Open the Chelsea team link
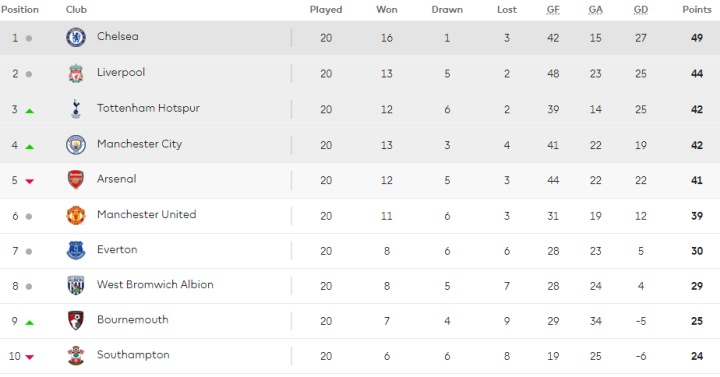Image resolution: width=720 pixels, height=377 pixels. [118, 36]
